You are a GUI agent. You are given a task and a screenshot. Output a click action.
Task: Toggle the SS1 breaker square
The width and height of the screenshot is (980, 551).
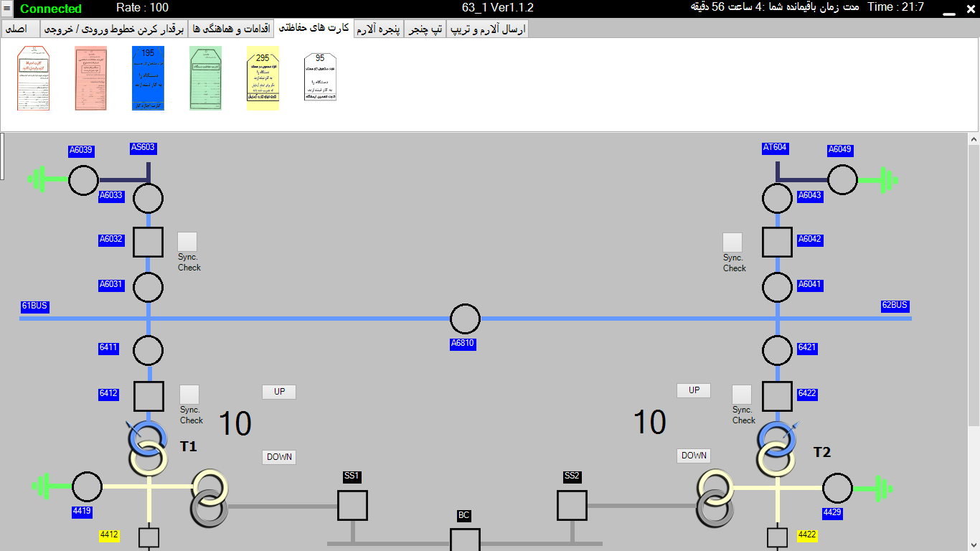(352, 505)
